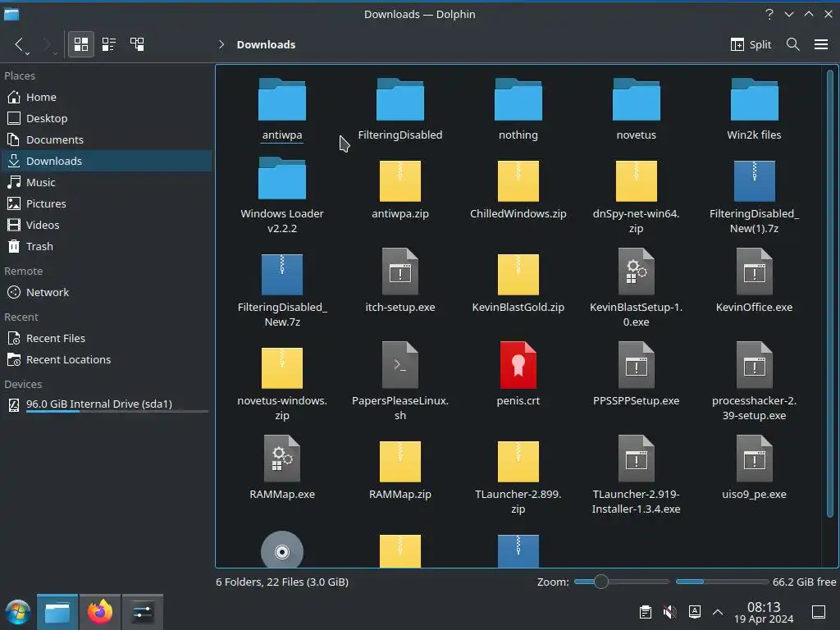Select RAMMap.exe file
Viewport: 840px width, 630px height.
282,467
